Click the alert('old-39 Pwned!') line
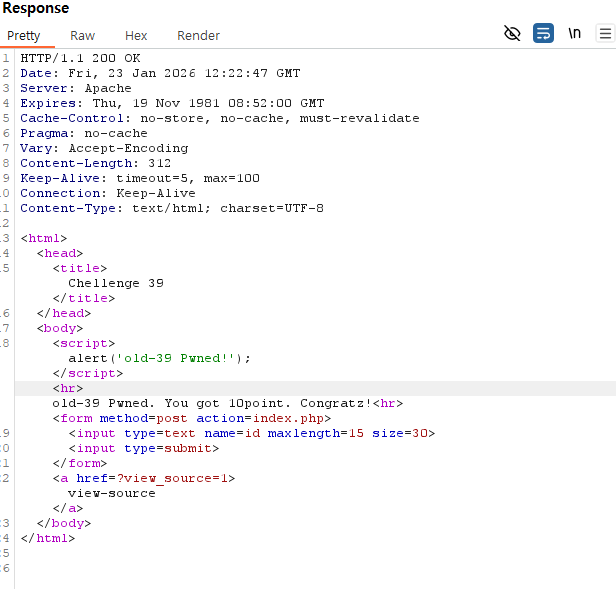Viewport: 616px width, 589px height. pos(159,358)
